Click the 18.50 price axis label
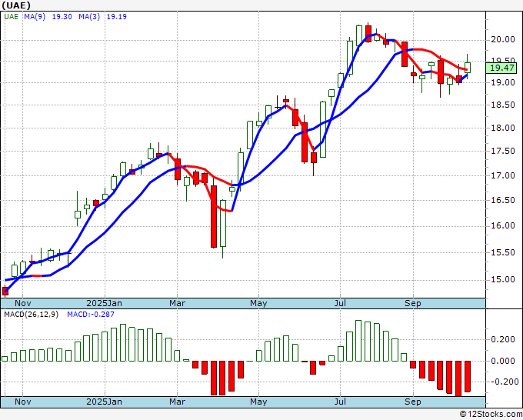This screenshot has width=523, height=420. tap(503, 105)
